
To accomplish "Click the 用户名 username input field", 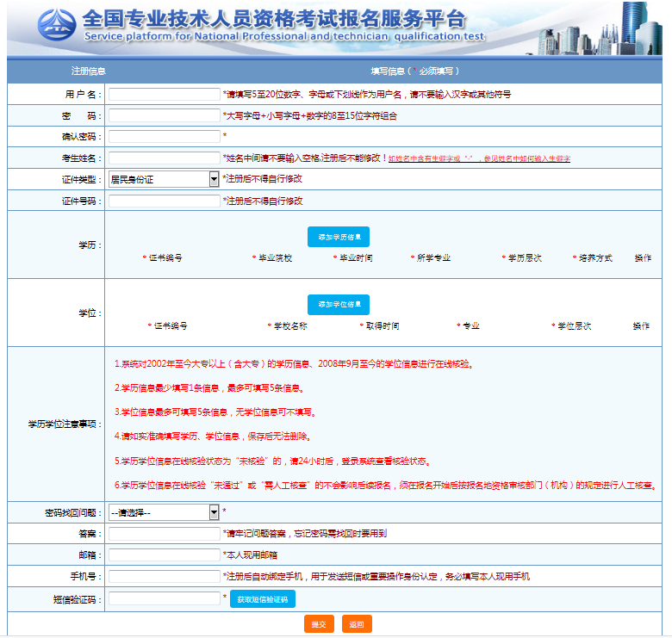I will click(x=164, y=95).
